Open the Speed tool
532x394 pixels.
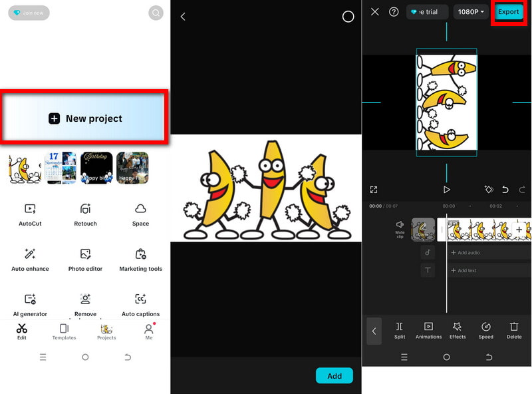(x=486, y=330)
